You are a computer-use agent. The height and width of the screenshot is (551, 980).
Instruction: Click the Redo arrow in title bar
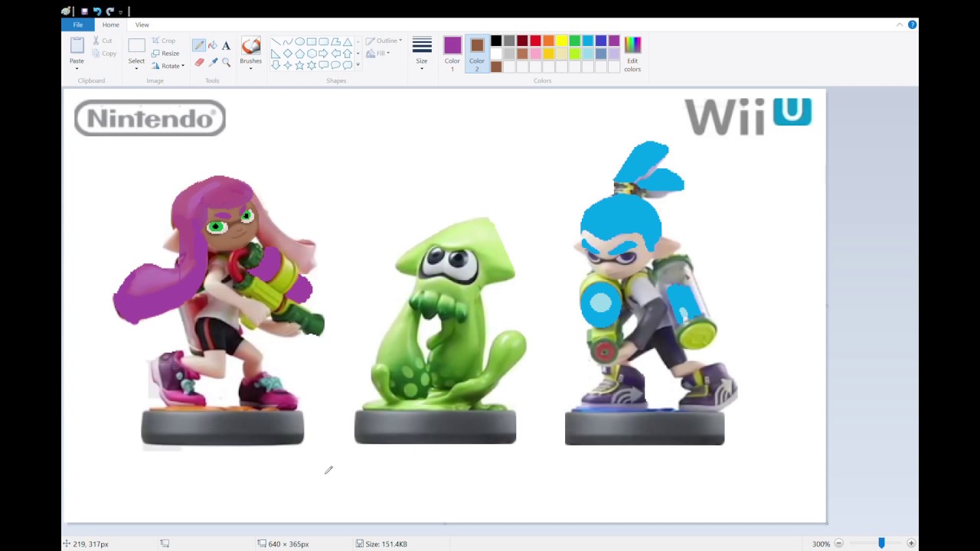click(x=110, y=11)
